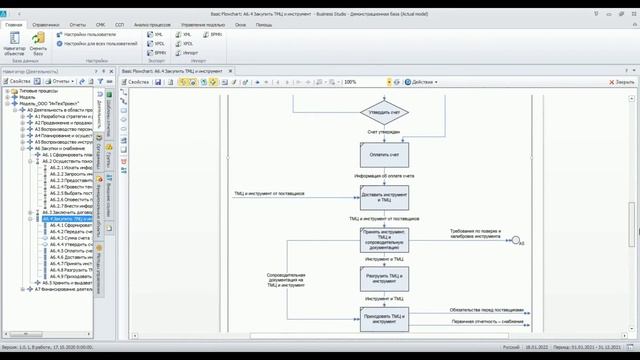The height and width of the screenshot is (360, 640).
Task: Expand the A1 Разработка стратегии node
Action: pyautogui.click(x=23, y=116)
